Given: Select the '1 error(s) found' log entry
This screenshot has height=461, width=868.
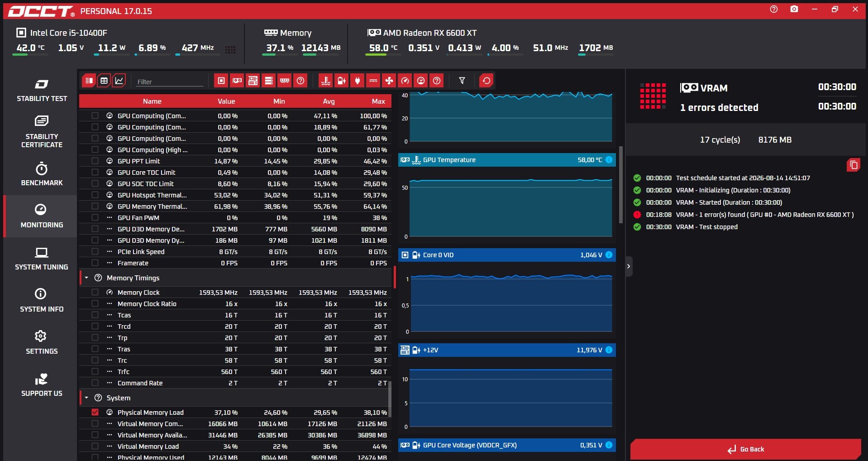Looking at the screenshot, I should [x=744, y=215].
